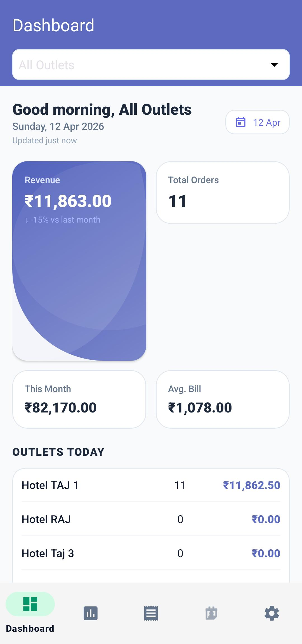The height and width of the screenshot is (644, 302).
Task: Tap the Updated just now status text
Action: click(45, 140)
